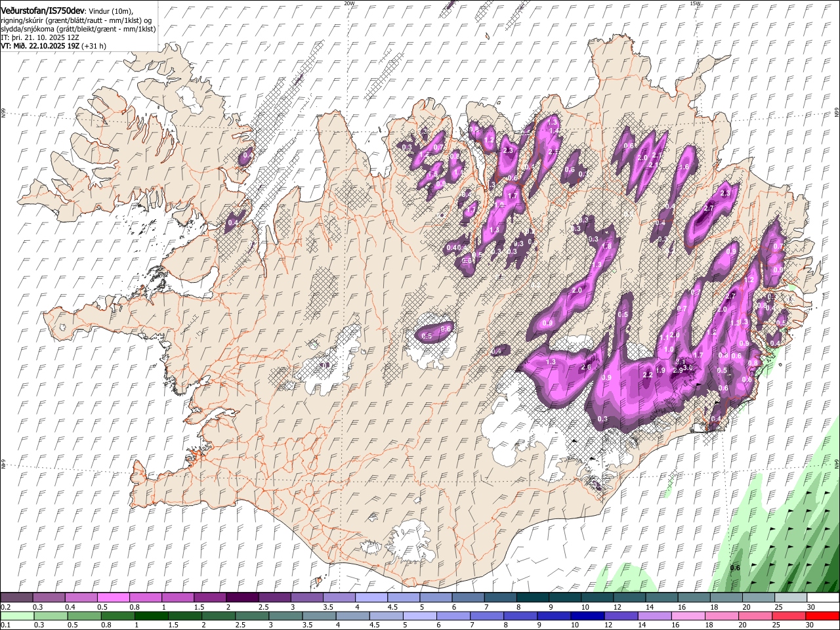Click the violet rain swatch at 12
The height and width of the screenshot is (630, 840).
620,616
